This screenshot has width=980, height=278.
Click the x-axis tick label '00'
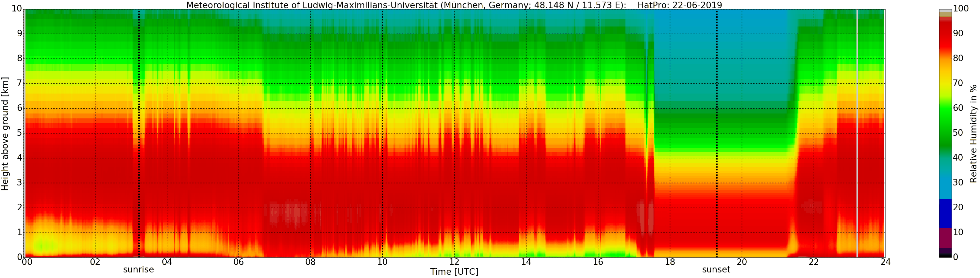tap(27, 262)
